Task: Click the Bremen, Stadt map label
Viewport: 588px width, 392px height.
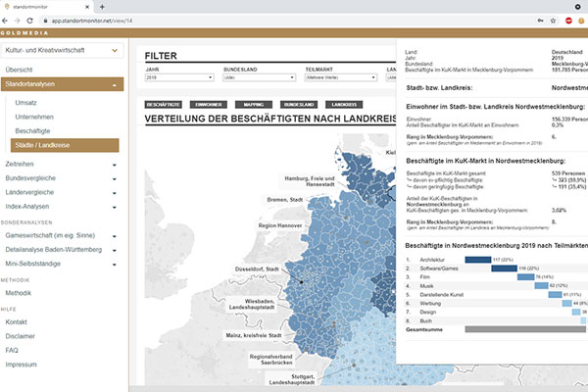Action: click(285, 200)
